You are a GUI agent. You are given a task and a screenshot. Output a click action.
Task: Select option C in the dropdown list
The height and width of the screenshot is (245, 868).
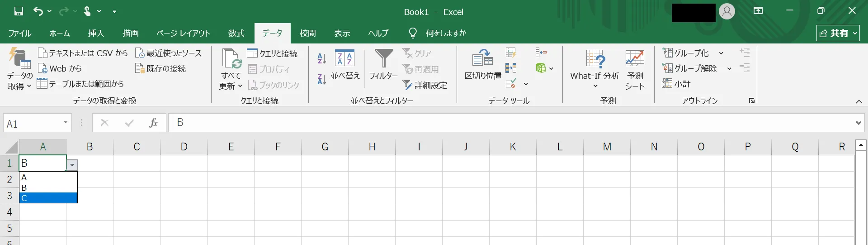pos(48,198)
